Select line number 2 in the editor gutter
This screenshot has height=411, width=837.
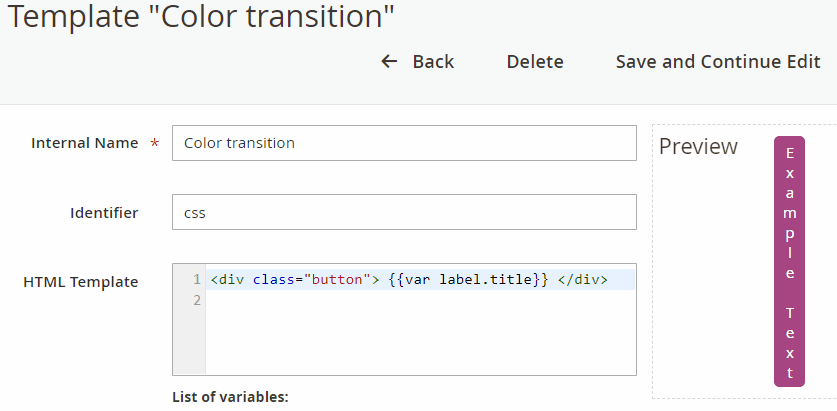click(x=196, y=300)
